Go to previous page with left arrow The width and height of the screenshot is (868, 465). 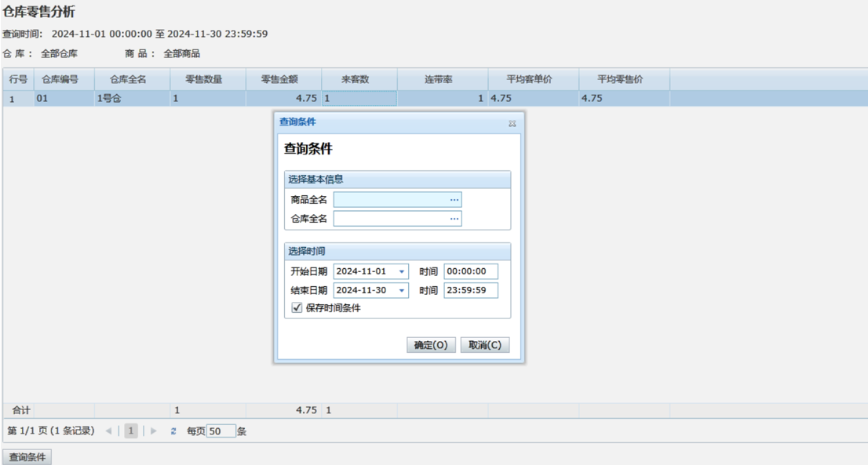[108, 431]
